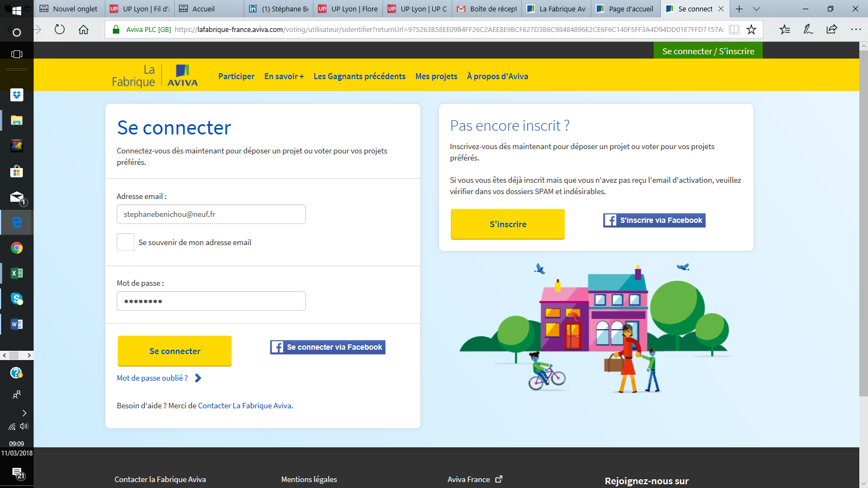Open Les Gagnants précédents page

[x=359, y=76]
